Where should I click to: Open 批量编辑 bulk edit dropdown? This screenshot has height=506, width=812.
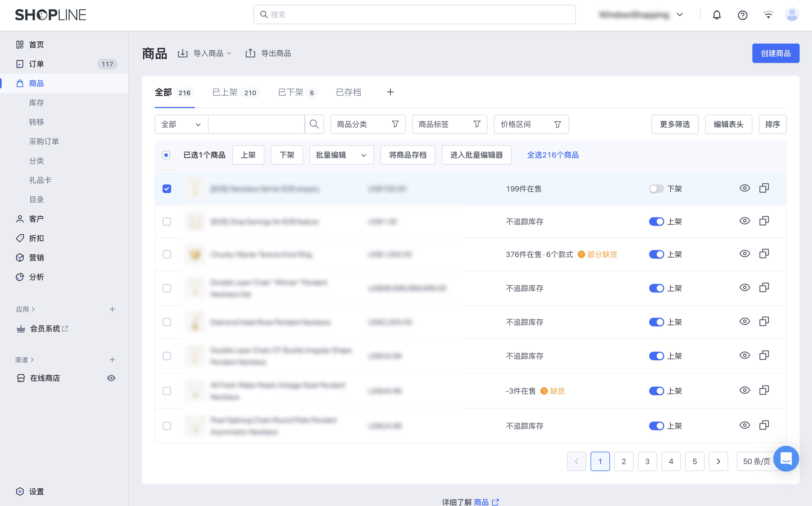(x=342, y=155)
